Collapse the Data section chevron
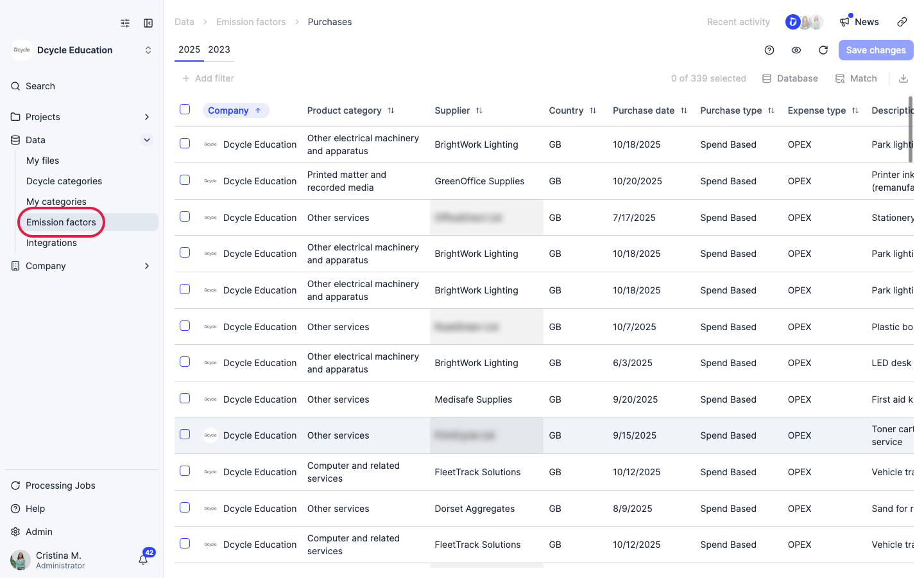This screenshot has height=578, width=924. [147, 140]
